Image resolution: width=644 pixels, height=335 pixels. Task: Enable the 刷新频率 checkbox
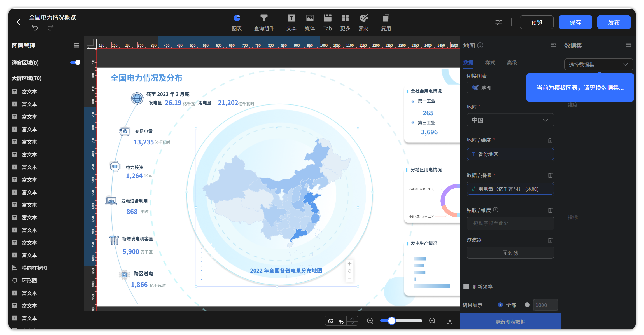coord(466,287)
